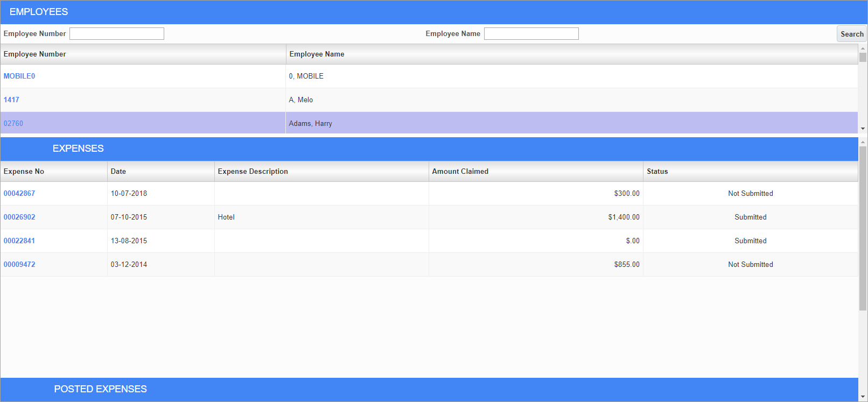This screenshot has height=402, width=868.
Task: Select the '0, MOBILE' name cell
Action: [572, 76]
